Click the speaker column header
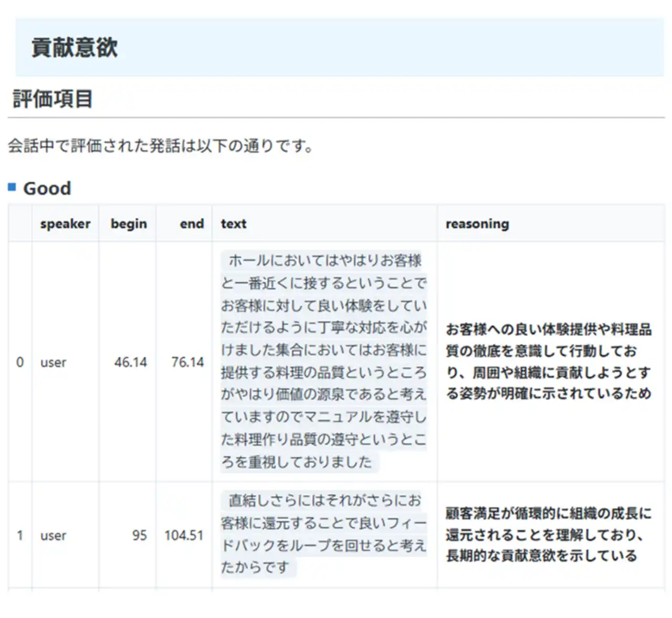 click(x=65, y=224)
